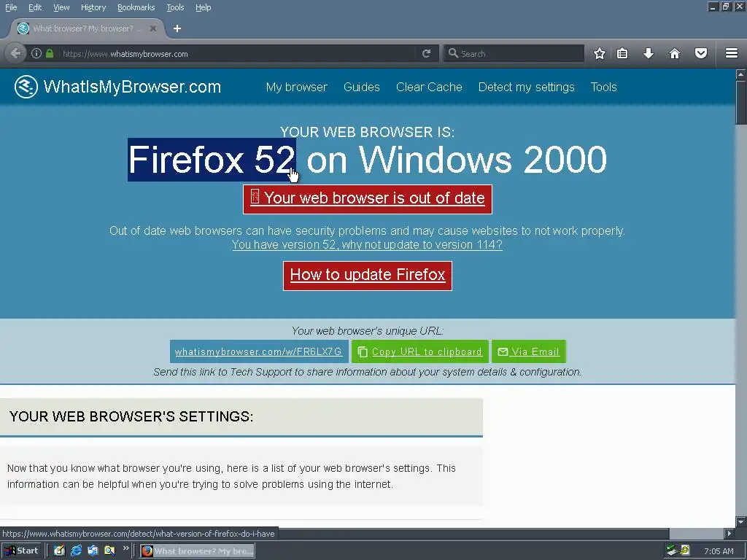The image size is (747, 560).
Task: Open site information via the info icon
Action: 36,53
